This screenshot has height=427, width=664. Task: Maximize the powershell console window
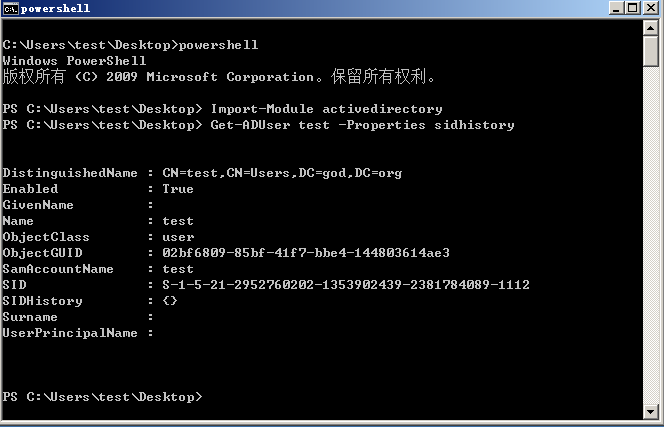pyautogui.click(x=633, y=8)
